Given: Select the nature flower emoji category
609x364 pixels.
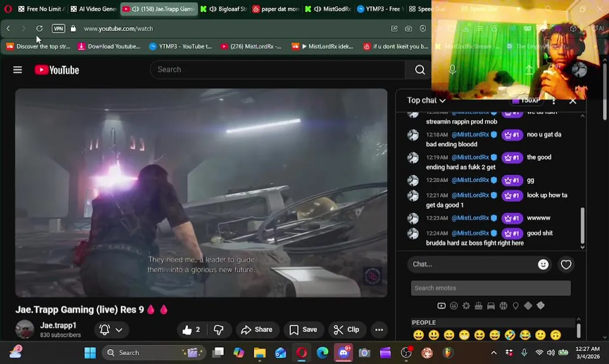Looking at the screenshot, I should tap(466, 306).
